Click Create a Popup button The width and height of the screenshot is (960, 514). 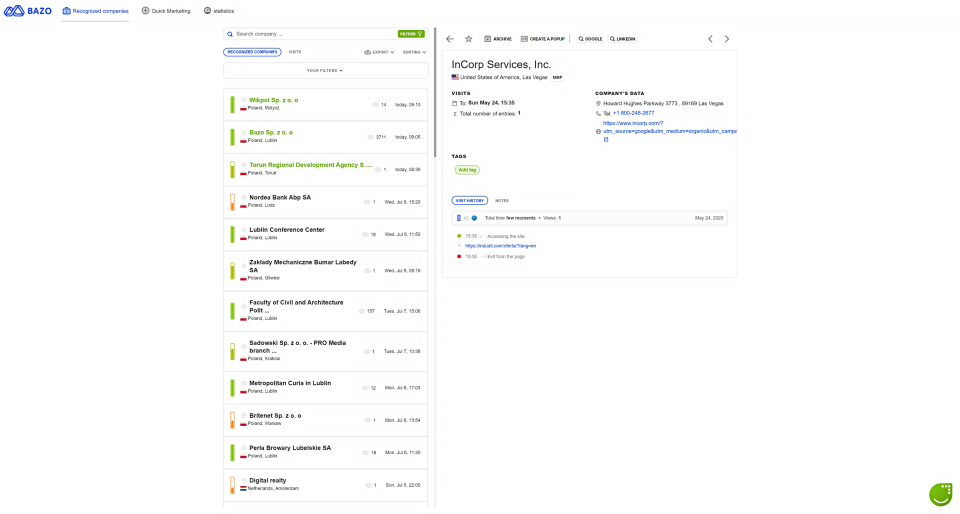click(x=542, y=39)
